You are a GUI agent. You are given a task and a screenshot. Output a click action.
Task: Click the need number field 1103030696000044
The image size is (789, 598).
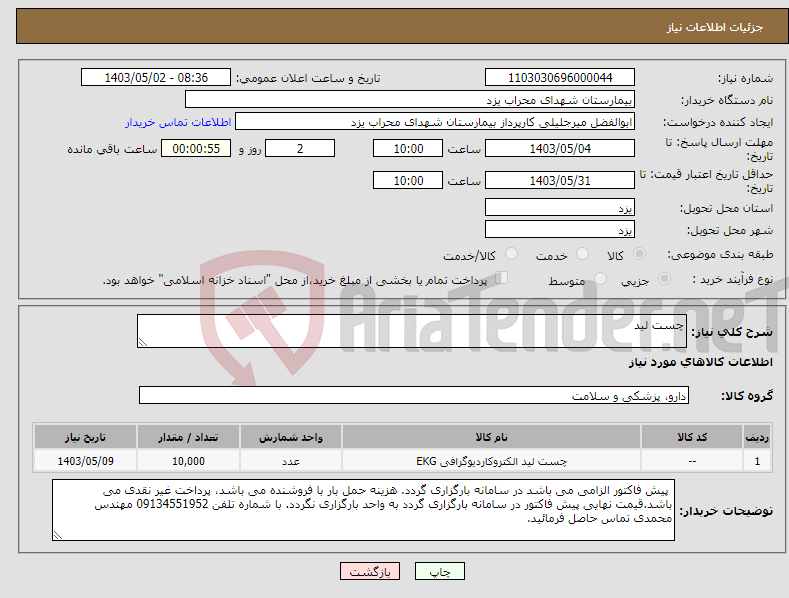[x=560, y=78]
